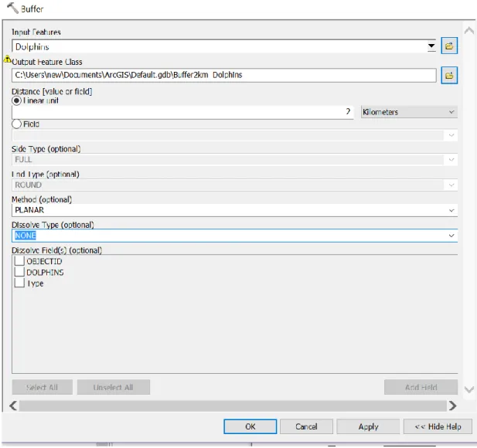Check the DOLPHINS dissolve field

coord(19,272)
